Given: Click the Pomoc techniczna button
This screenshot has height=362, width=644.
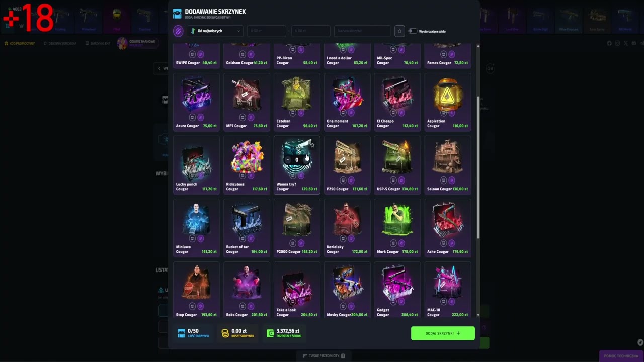Looking at the screenshot, I should tap(621, 356).
